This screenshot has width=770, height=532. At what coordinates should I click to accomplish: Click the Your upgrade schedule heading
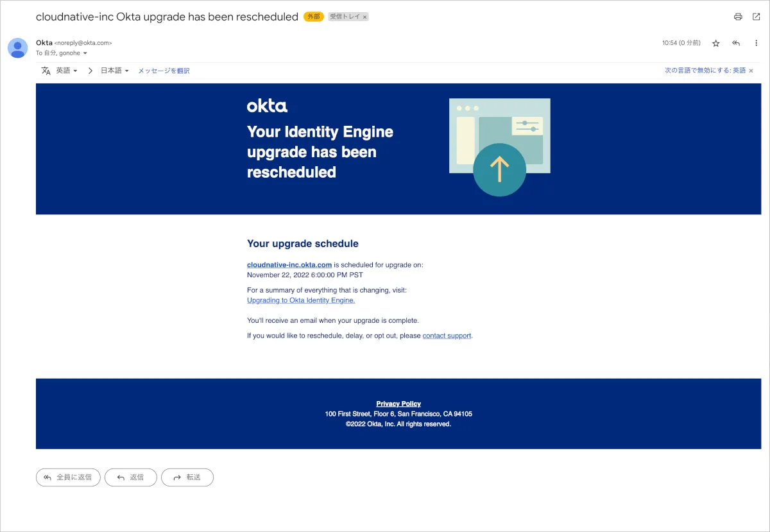303,244
